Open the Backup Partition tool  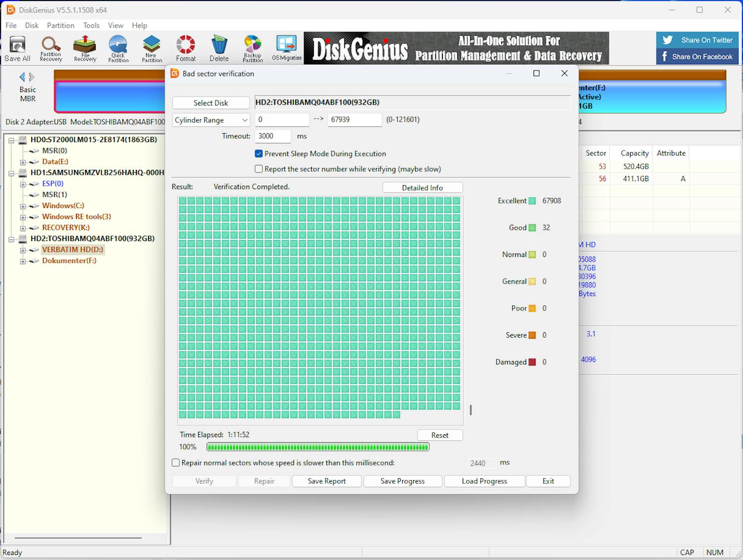coord(253,49)
